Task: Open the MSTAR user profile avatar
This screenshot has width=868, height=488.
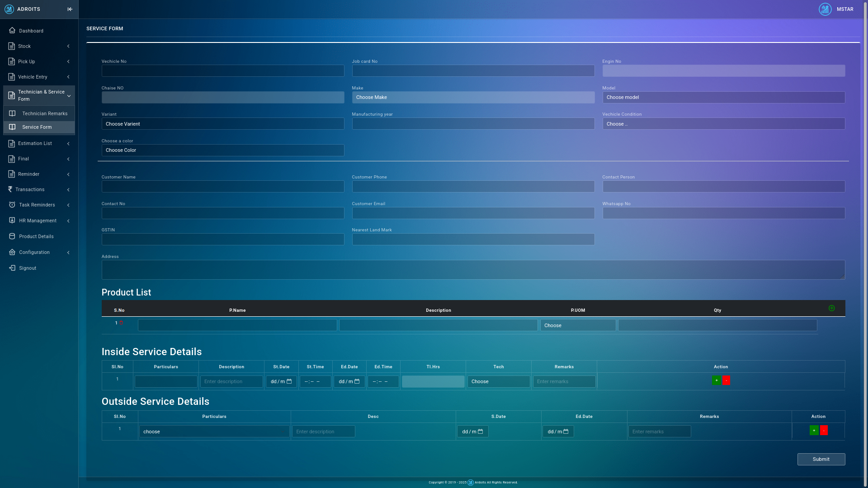Action: tap(825, 9)
